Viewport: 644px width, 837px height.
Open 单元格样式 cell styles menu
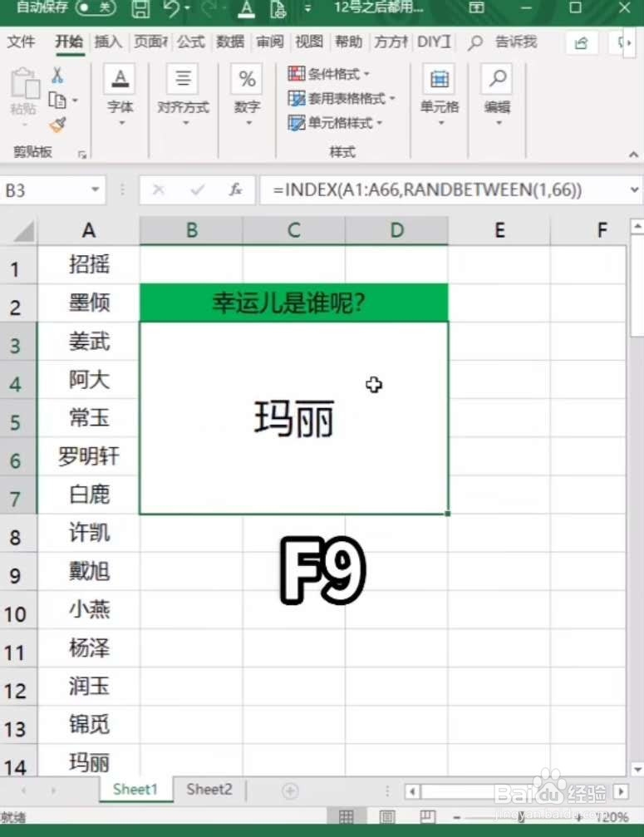point(335,123)
